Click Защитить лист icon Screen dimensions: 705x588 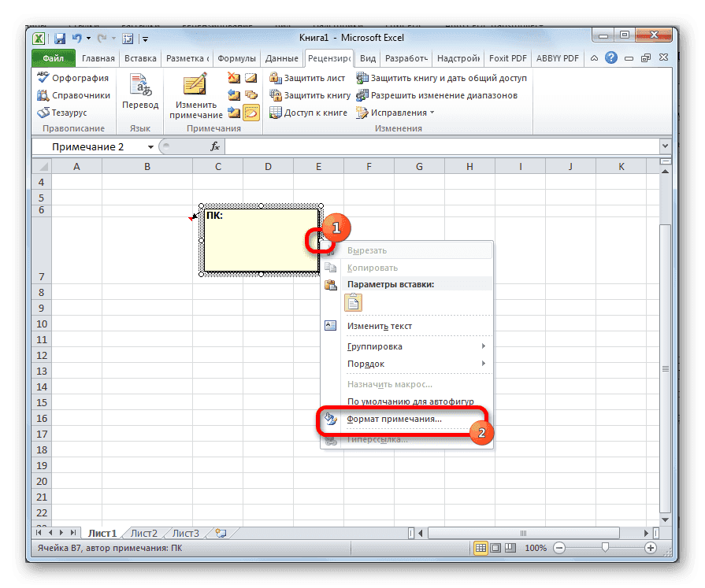[276, 77]
